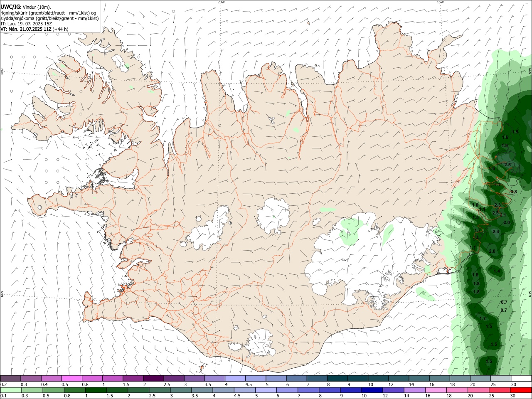532x399 pixels.
Task: Click the 'slydda/snjókoma' legend description line
Action: click(x=49, y=18)
